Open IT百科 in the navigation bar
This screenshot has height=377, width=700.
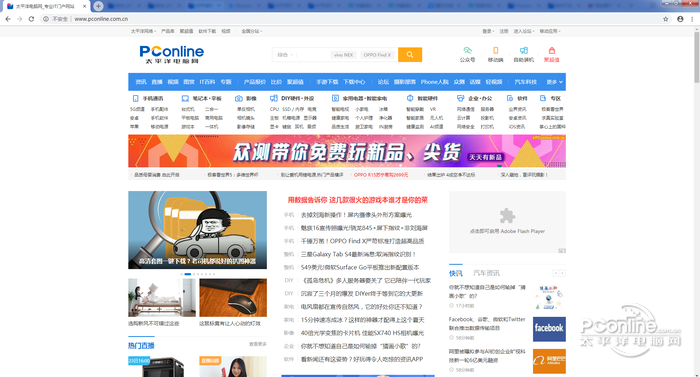pyautogui.click(x=207, y=82)
